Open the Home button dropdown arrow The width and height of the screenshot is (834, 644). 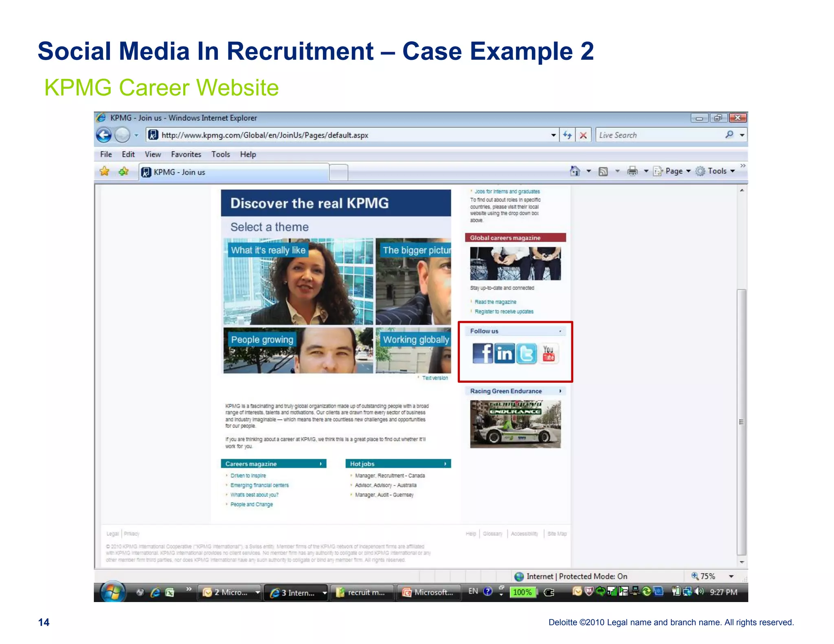click(588, 171)
